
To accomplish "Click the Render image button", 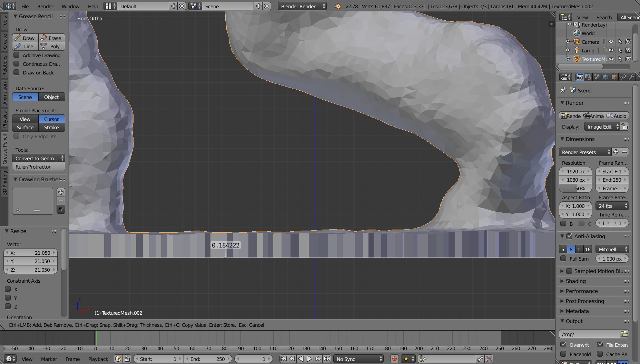I will pos(571,116).
